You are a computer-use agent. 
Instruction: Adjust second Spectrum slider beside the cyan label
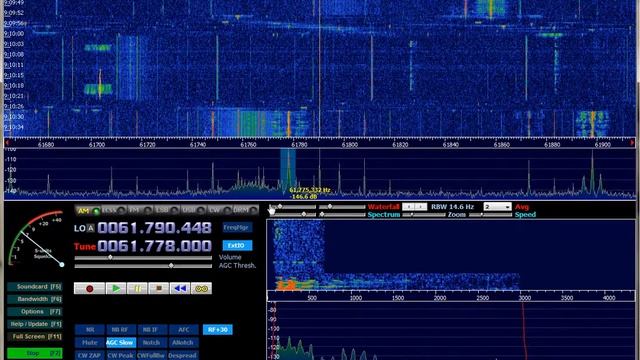tap(342, 214)
